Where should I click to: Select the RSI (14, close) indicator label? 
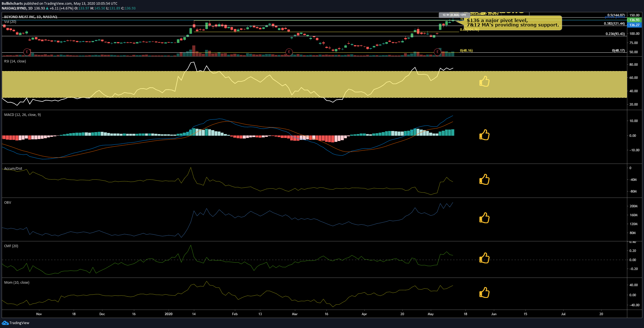(15, 61)
